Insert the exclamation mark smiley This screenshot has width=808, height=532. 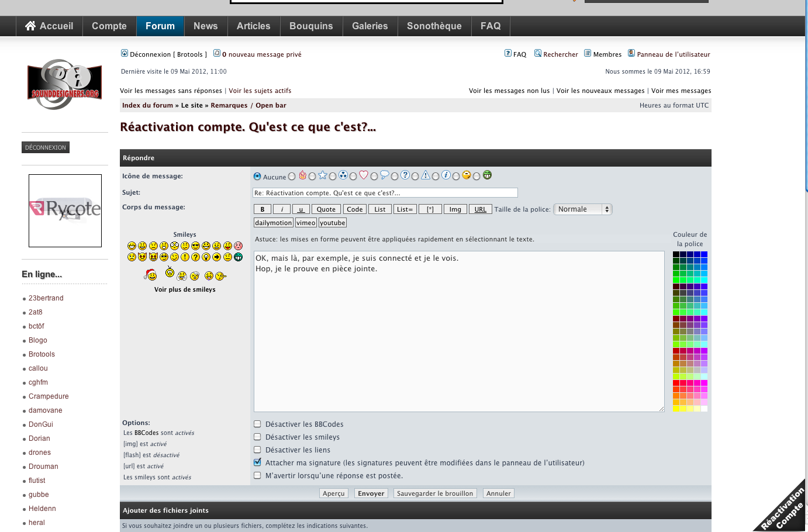pyautogui.click(x=185, y=257)
